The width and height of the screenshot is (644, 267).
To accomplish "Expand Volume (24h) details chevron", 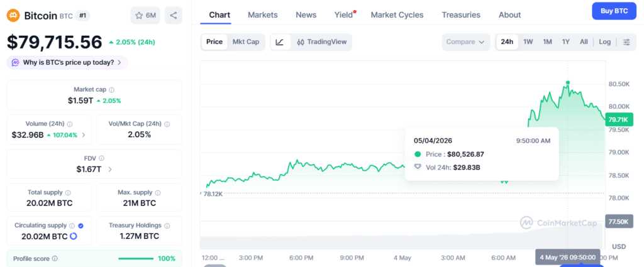I will pos(84,135).
